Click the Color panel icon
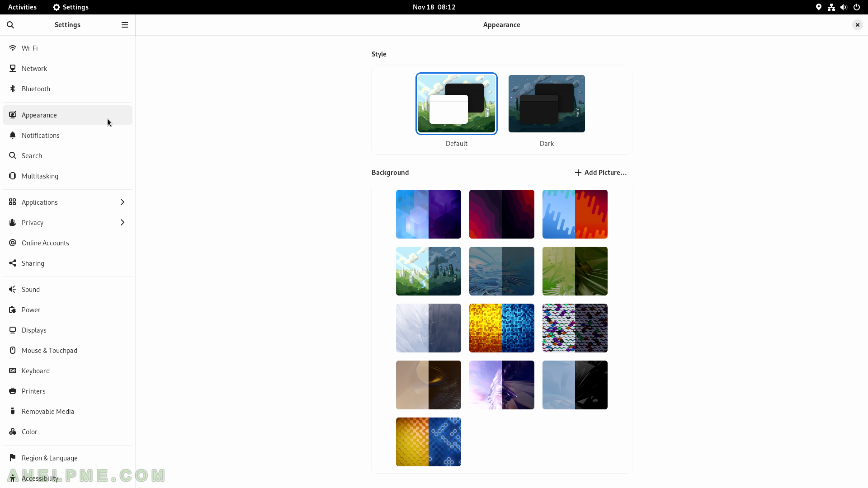Screen dimensions: 868x488 (13, 432)
